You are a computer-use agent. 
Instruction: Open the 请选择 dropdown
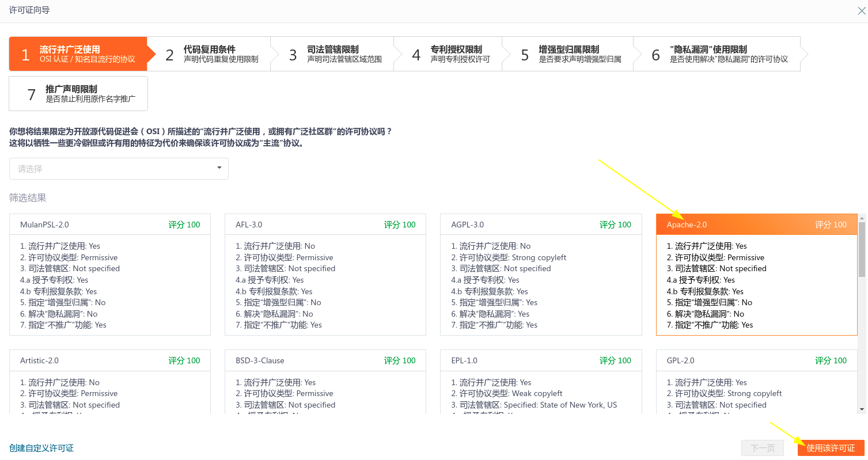[x=119, y=169]
